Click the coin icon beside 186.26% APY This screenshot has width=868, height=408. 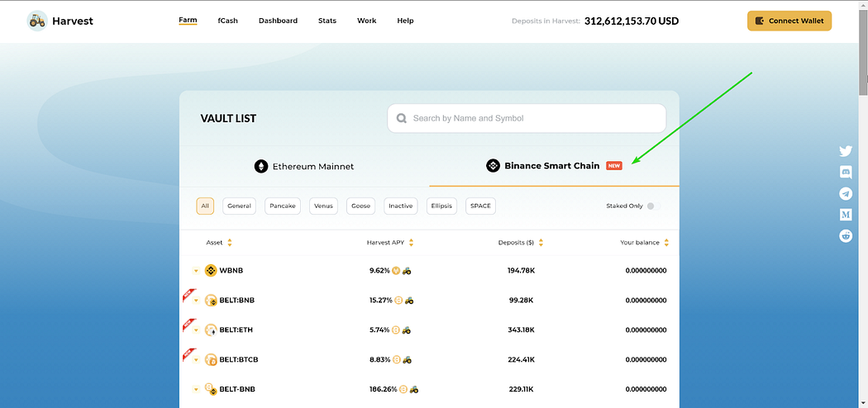403,389
